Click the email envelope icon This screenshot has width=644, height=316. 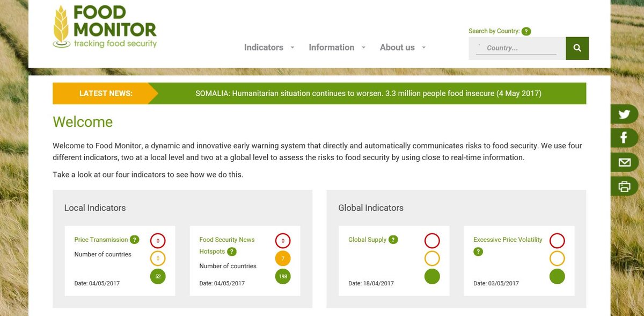[624, 162]
